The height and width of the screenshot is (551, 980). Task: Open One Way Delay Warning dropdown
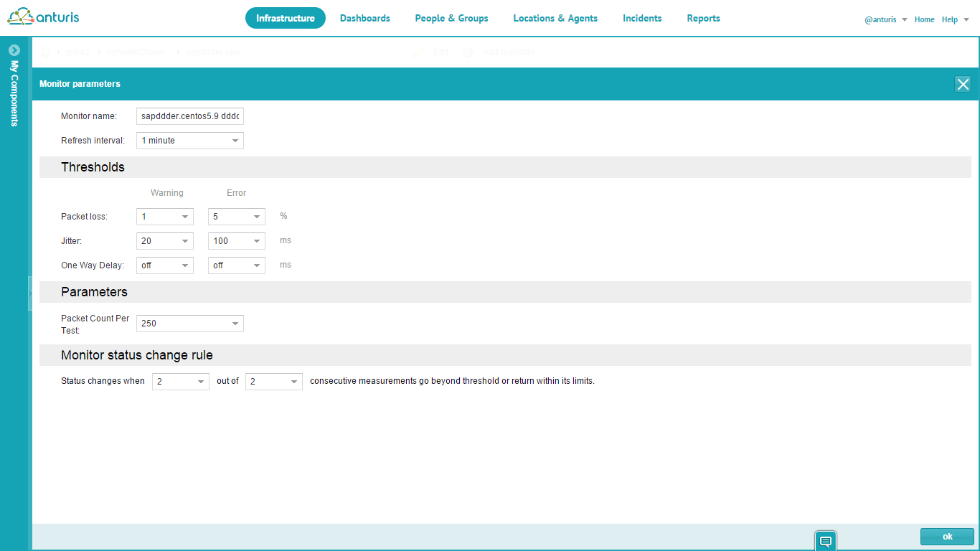point(165,265)
